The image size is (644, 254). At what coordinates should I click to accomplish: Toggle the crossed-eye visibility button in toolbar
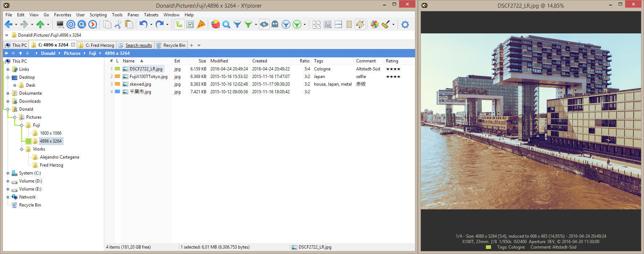(x=264, y=24)
